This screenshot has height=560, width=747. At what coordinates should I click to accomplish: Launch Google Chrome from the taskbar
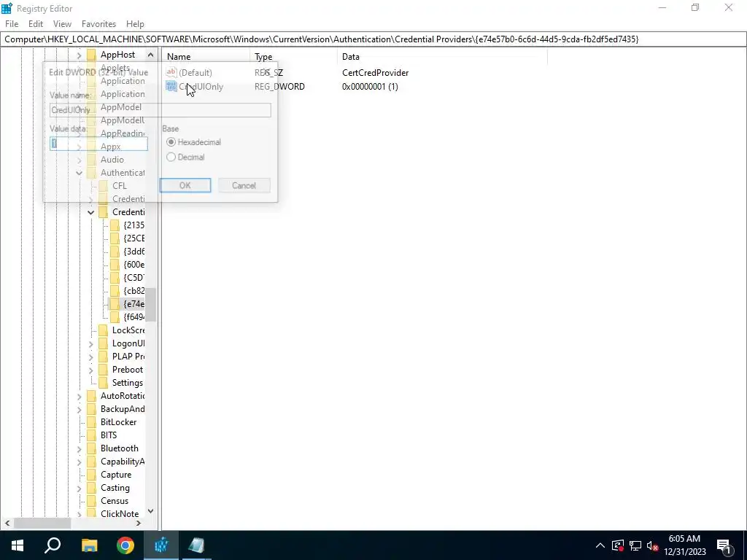tap(125, 545)
